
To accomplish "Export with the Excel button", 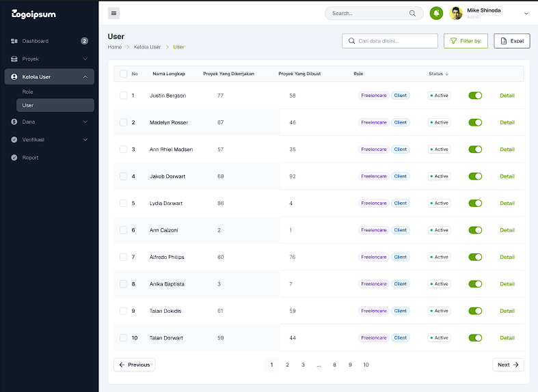I will 512,41.
